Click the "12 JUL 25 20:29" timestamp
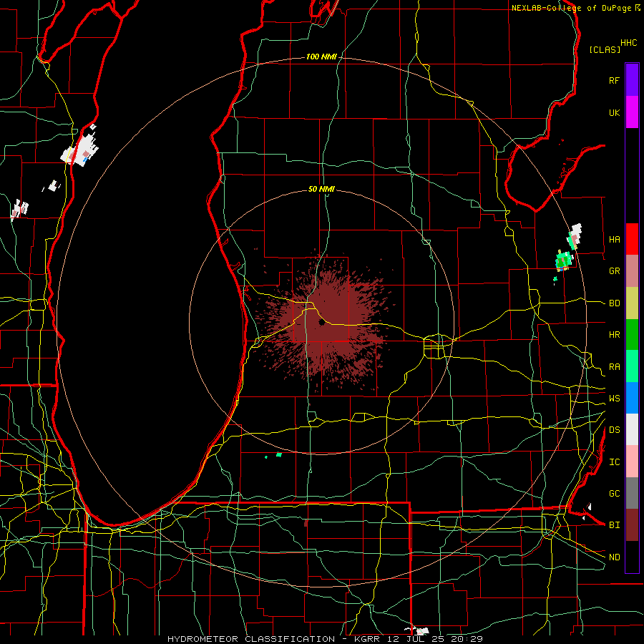The width and height of the screenshot is (644, 644). [434, 639]
